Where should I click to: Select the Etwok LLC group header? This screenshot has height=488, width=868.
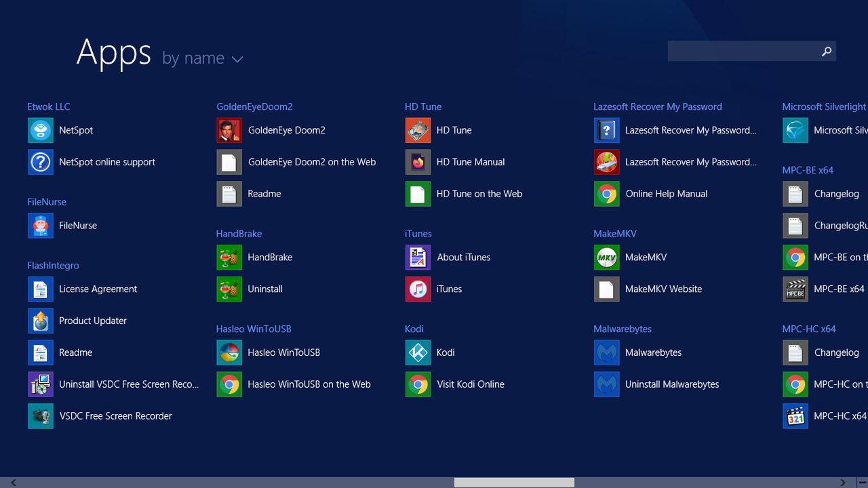[49, 106]
